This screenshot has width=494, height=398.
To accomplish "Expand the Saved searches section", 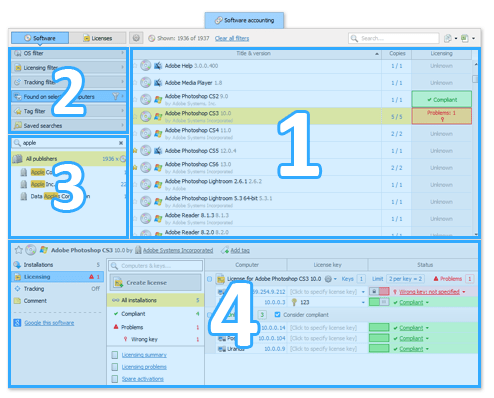I will click(69, 126).
